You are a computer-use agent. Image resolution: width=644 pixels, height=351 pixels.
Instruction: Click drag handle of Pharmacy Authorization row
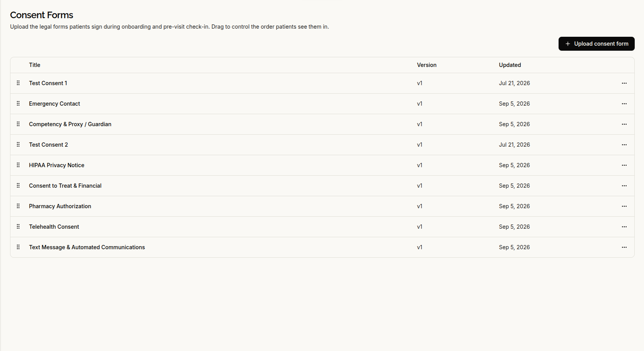click(x=18, y=206)
